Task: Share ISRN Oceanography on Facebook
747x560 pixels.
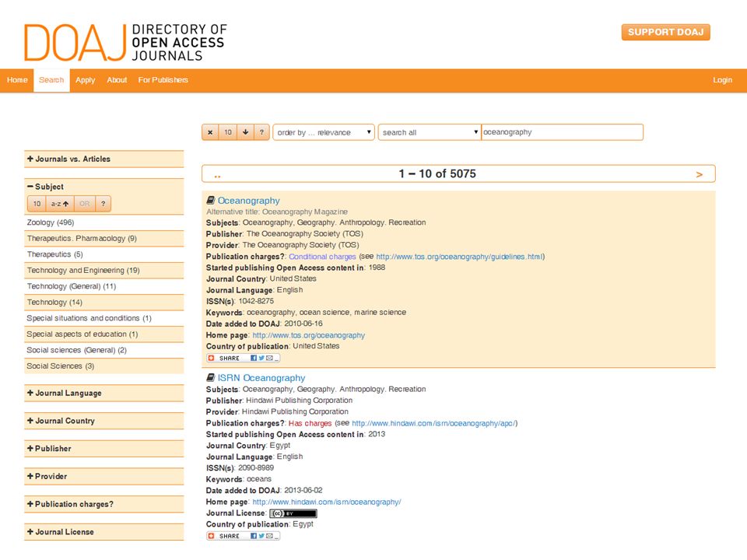Action: coord(254,536)
